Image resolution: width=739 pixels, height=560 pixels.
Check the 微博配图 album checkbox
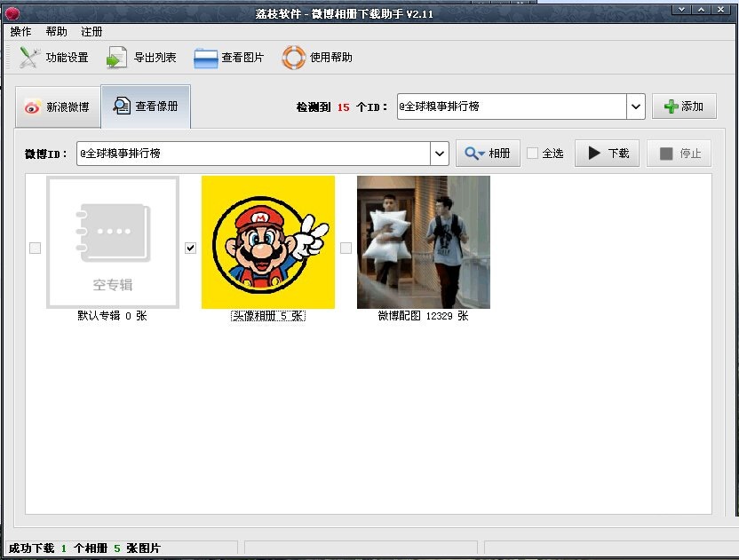tap(346, 248)
